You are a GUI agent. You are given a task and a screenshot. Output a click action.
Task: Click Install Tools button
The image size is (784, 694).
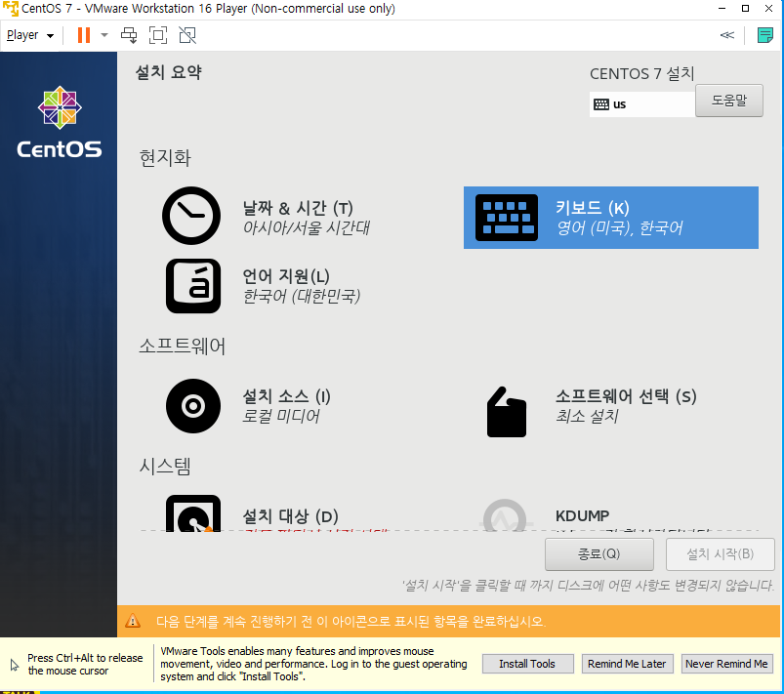click(527, 664)
